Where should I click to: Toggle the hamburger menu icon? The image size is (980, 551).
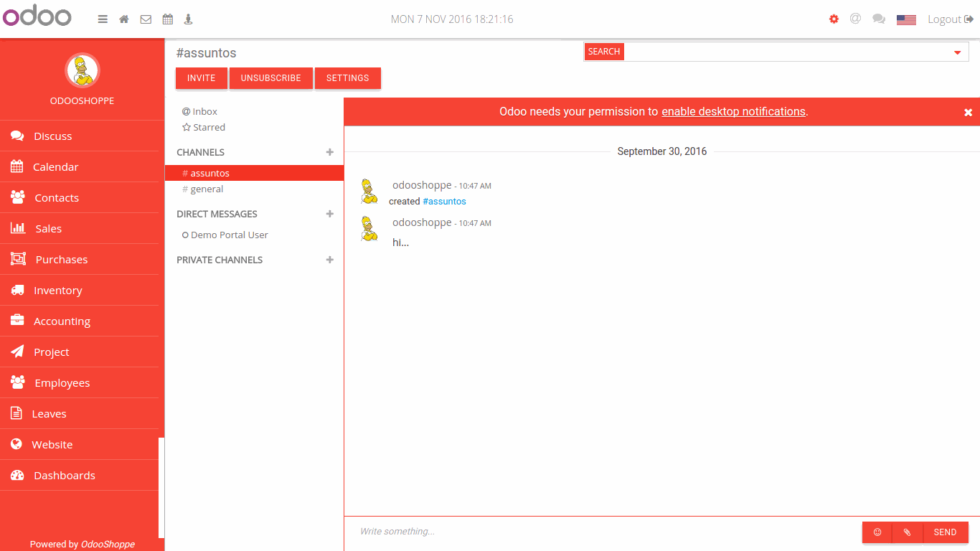point(103,19)
